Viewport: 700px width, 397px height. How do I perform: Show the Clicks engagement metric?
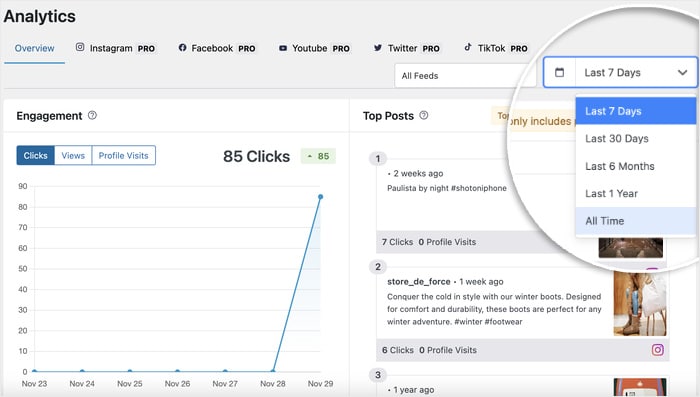click(x=36, y=155)
